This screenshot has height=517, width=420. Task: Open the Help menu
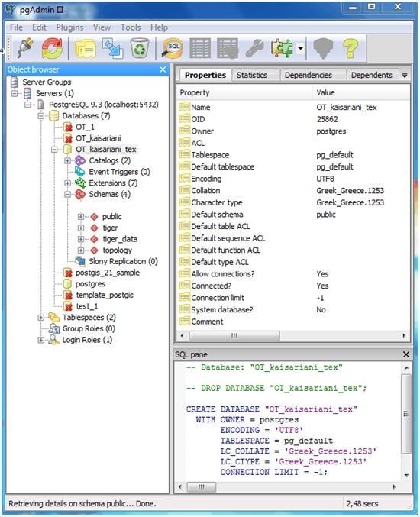point(159,27)
